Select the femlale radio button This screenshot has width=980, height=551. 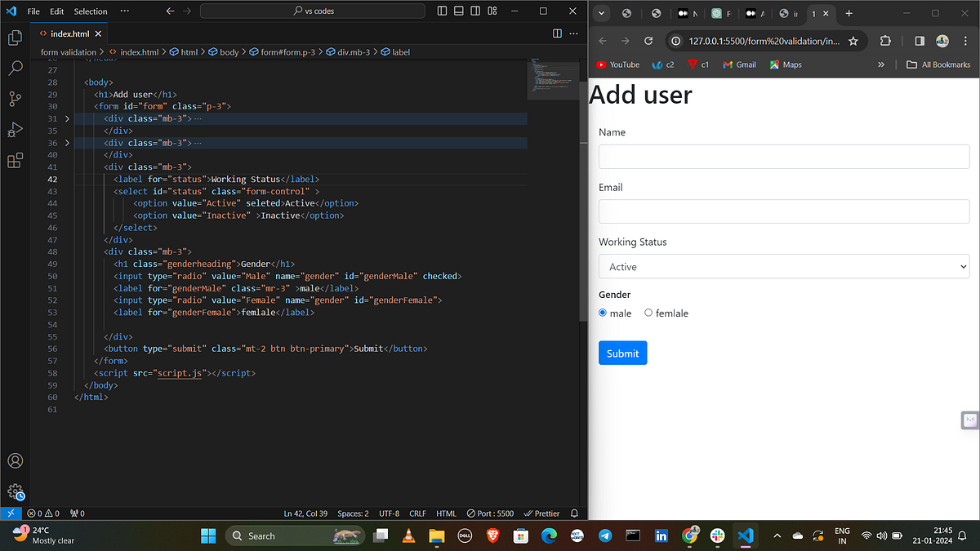tap(648, 313)
